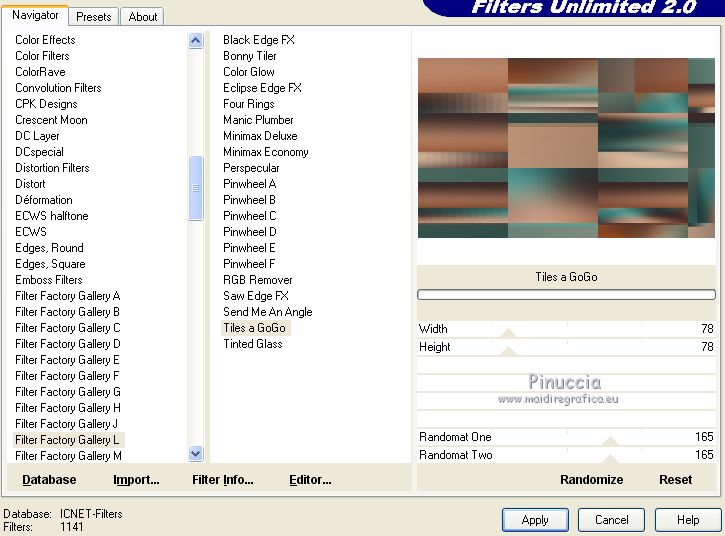Click Randomize
The width and height of the screenshot is (725, 536).
coord(591,480)
